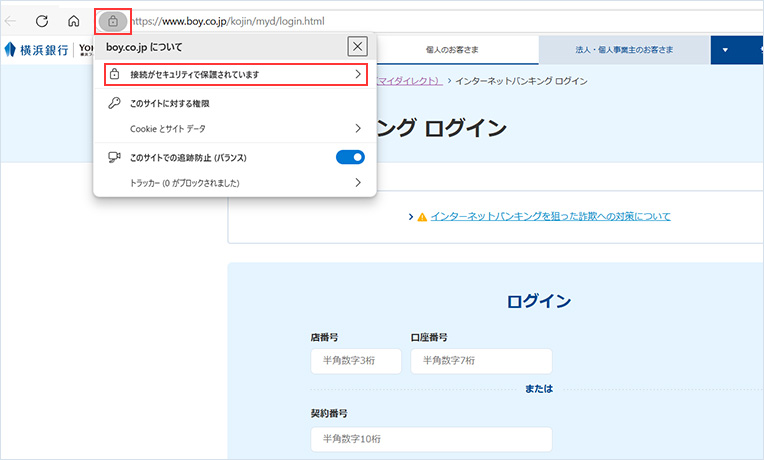The image size is (764, 460).
Task: Switch to 個人のお客さま tab
Action: click(458, 48)
